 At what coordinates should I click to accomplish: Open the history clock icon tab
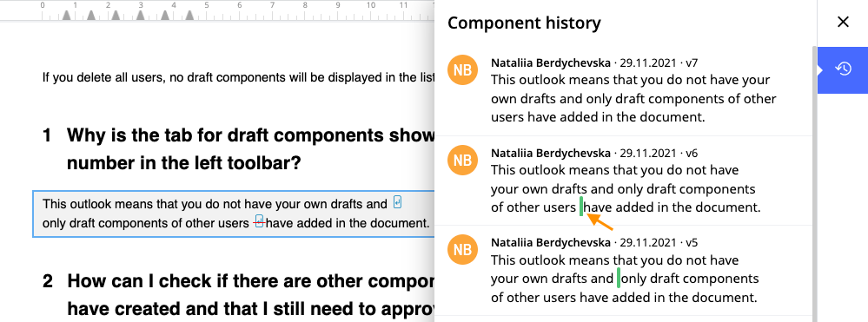point(843,69)
